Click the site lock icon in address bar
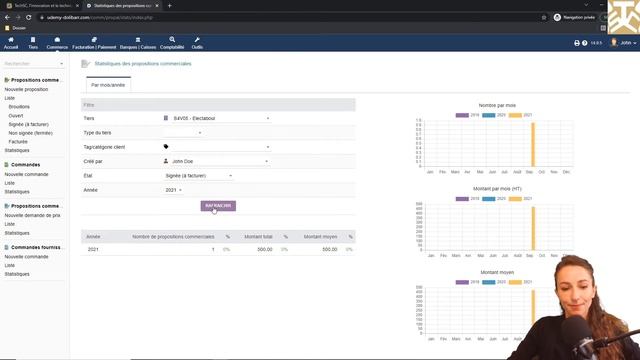Image resolution: width=640 pixels, height=360 pixels. coord(41,18)
